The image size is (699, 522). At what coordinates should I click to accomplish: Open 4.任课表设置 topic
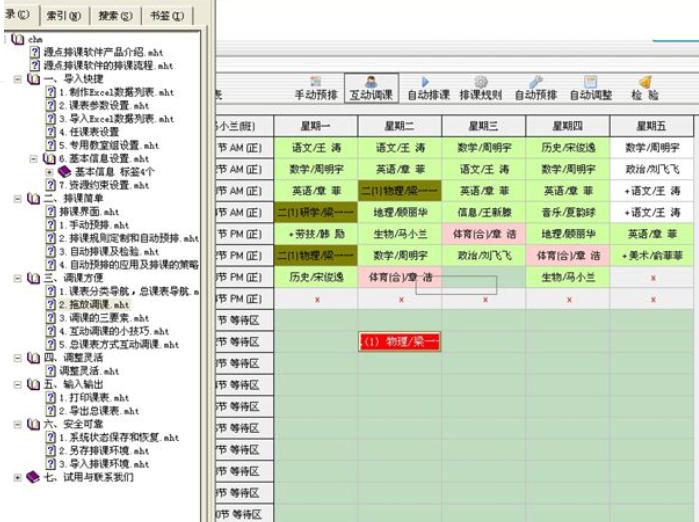(x=89, y=132)
